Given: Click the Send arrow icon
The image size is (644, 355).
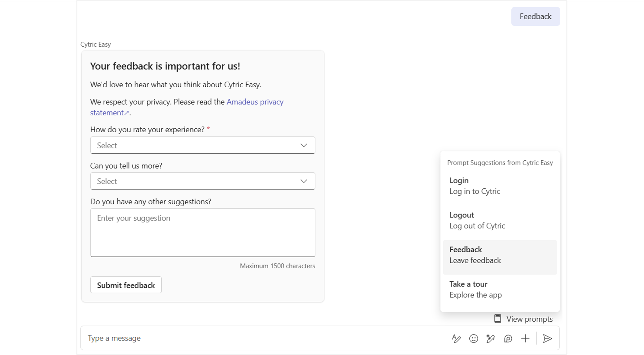Looking at the screenshot, I should pos(547,338).
